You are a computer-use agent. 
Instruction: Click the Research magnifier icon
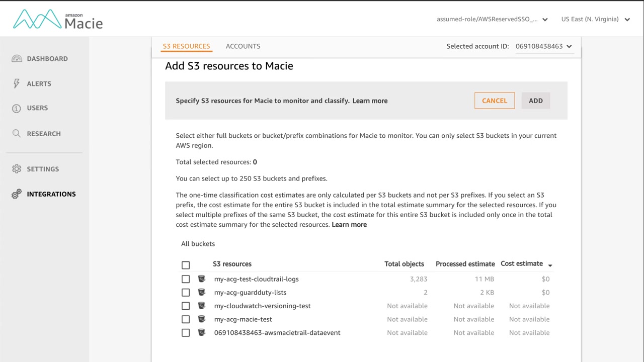pos(17,134)
